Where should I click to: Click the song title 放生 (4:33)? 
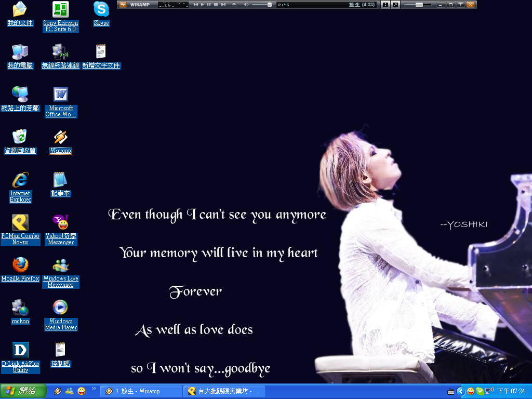tap(362, 4)
